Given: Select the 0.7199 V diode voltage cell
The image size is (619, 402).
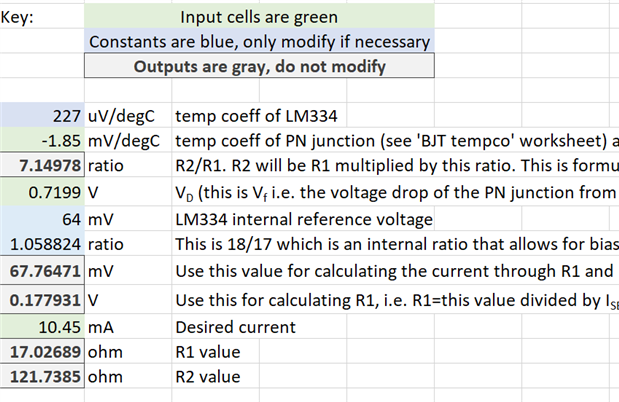Looking at the screenshot, I should (x=42, y=192).
